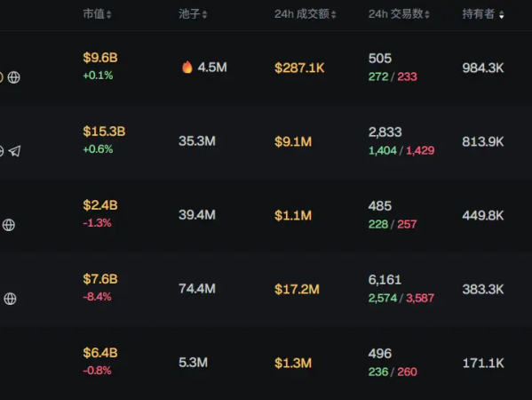Image resolution: width=532 pixels, height=400 pixels.
Task: Click market cap $15.3B
Action: pyautogui.click(x=104, y=132)
